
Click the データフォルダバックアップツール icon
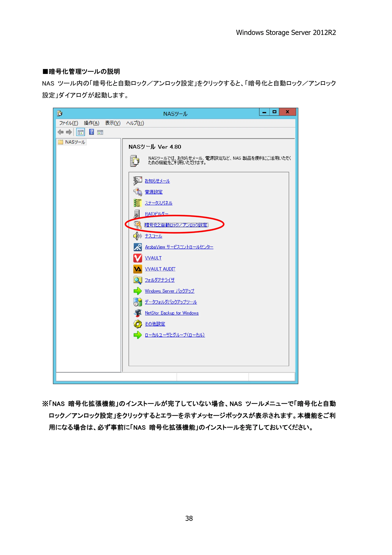pos(138,302)
